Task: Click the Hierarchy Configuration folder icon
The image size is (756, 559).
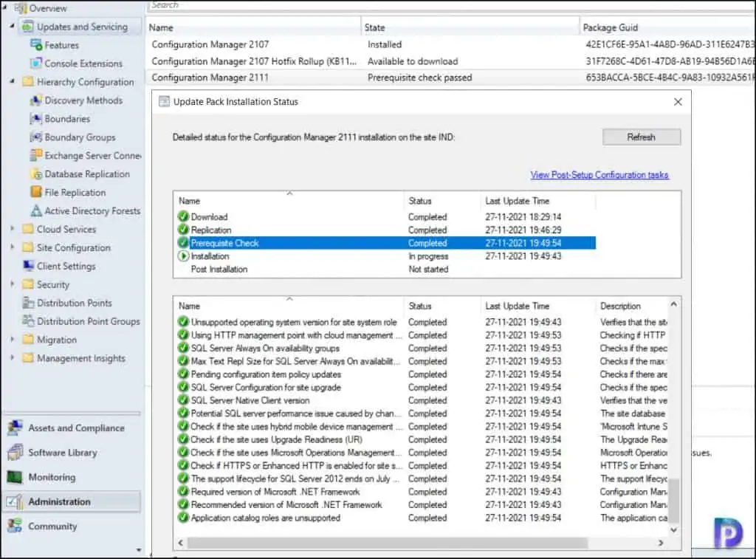Action: click(x=29, y=81)
